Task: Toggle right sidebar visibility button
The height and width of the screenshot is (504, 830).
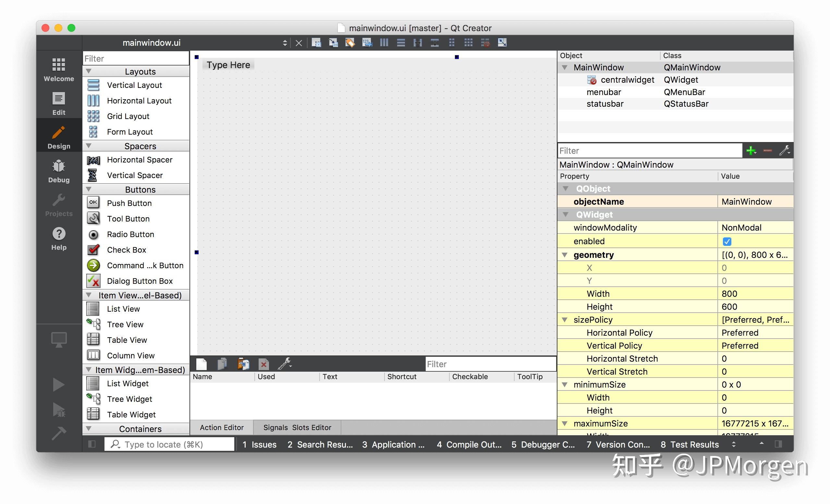Action: (778, 444)
